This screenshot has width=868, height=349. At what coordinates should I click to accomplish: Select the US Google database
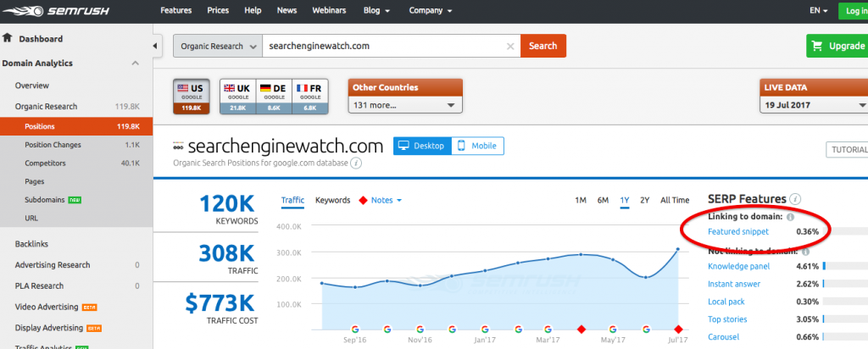pos(192,97)
